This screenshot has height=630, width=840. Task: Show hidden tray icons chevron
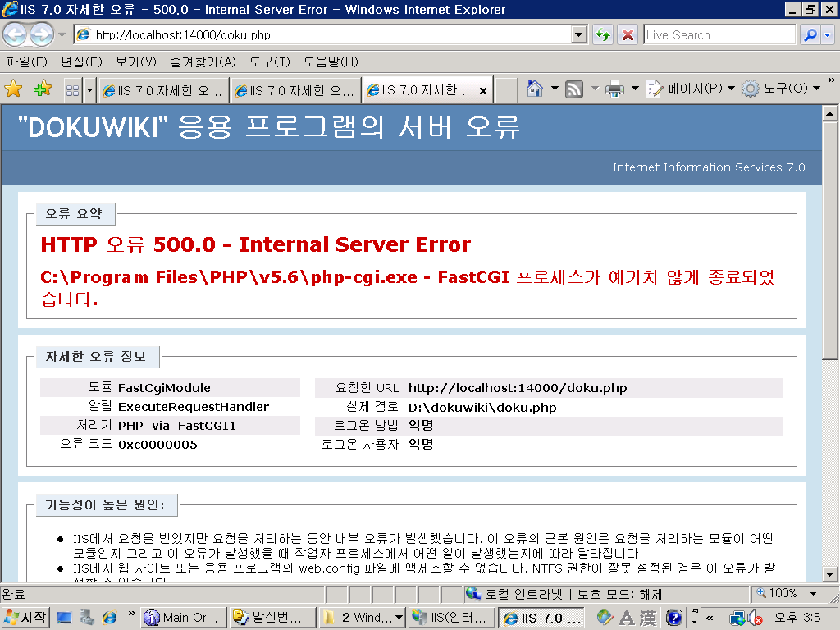point(710,619)
